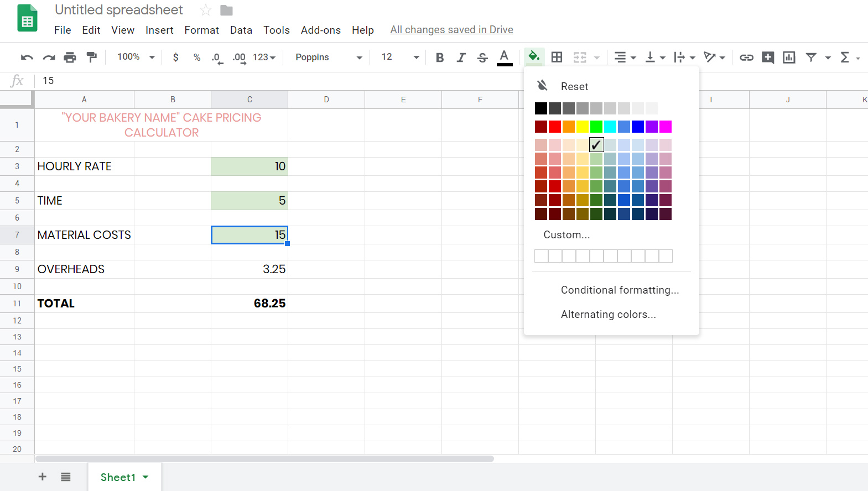Open the borders tool
The image size is (868, 491).
pos(557,57)
